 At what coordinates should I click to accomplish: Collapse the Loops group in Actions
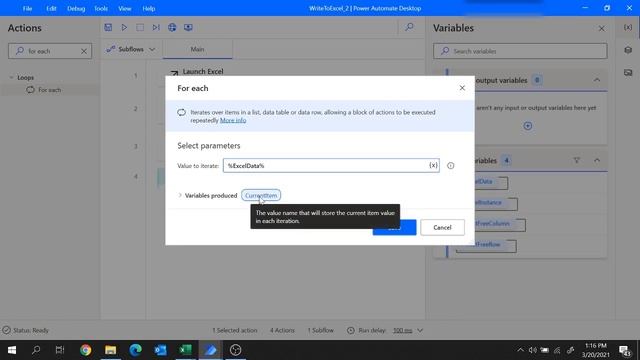pyautogui.click(x=11, y=77)
